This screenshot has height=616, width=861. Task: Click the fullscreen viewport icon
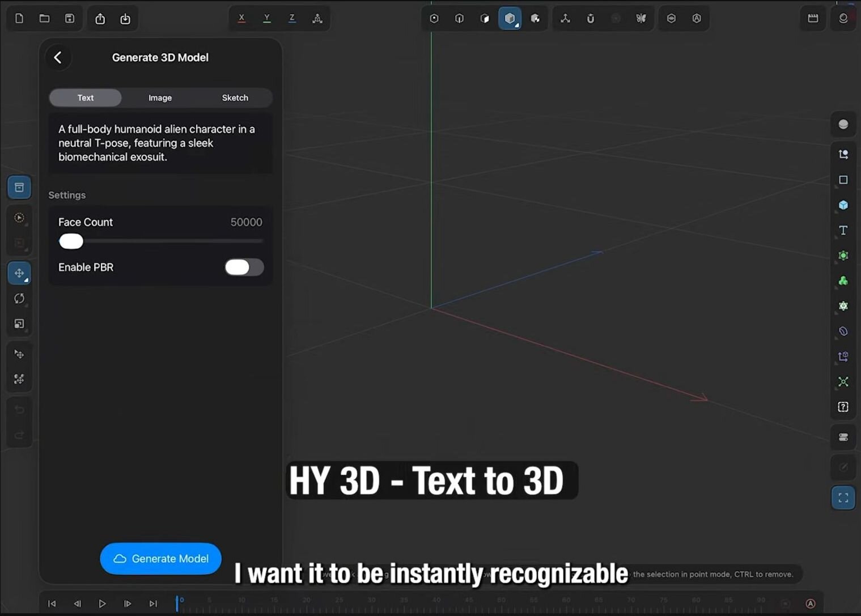click(x=843, y=498)
